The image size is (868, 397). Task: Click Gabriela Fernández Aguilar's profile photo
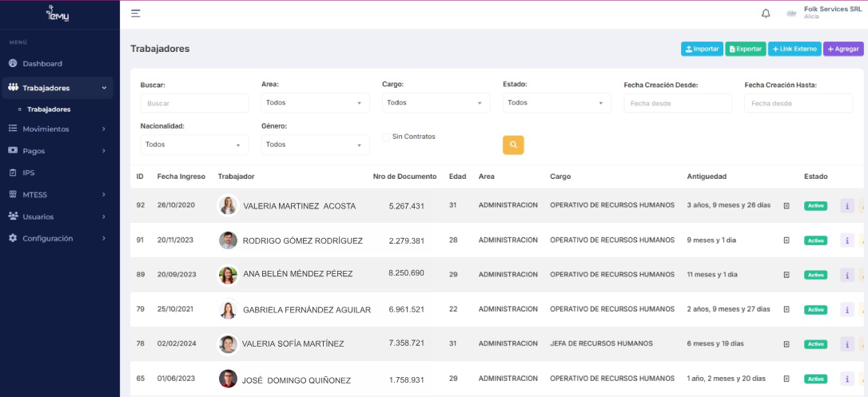tap(228, 310)
